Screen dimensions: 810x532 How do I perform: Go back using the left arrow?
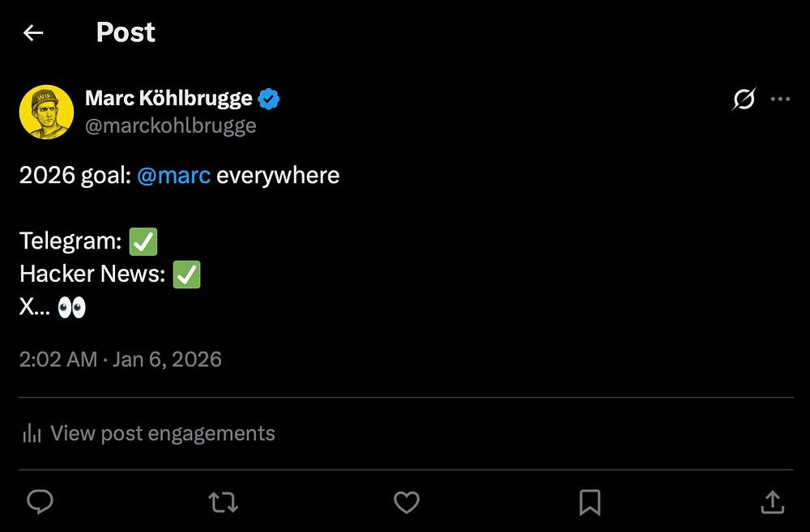(33, 33)
